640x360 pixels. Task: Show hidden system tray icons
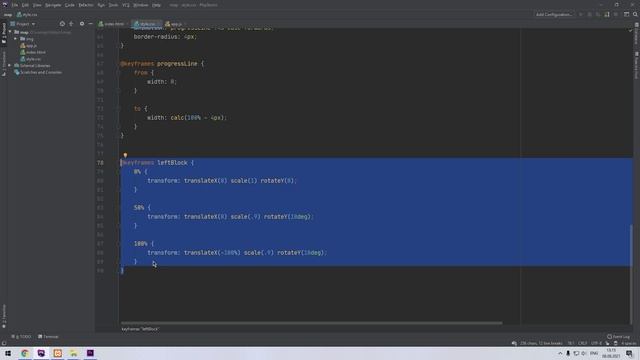pyautogui.click(x=560, y=353)
